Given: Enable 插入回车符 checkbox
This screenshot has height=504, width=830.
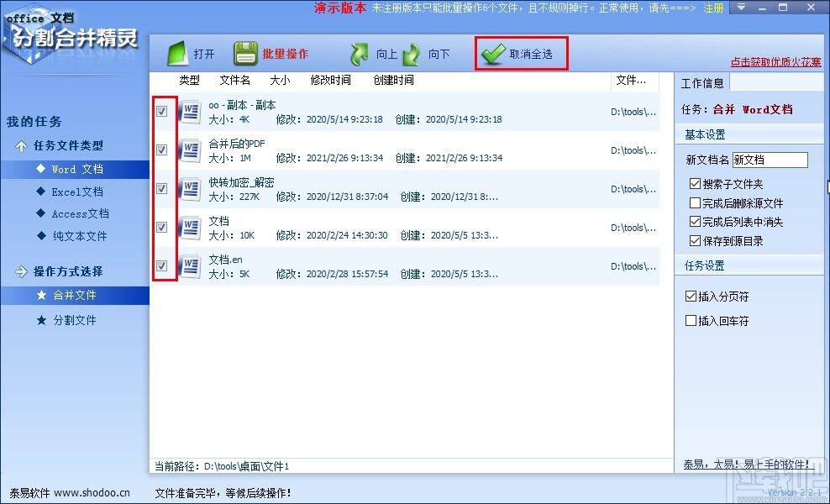Looking at the screenshot, I should point(691,320).
